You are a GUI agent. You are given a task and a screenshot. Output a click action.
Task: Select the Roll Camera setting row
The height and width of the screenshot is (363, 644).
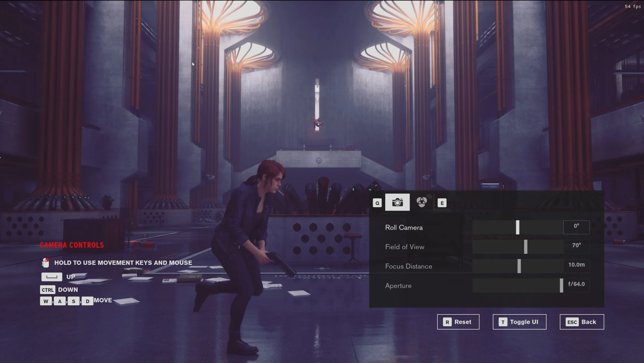[x=487, y=227]
